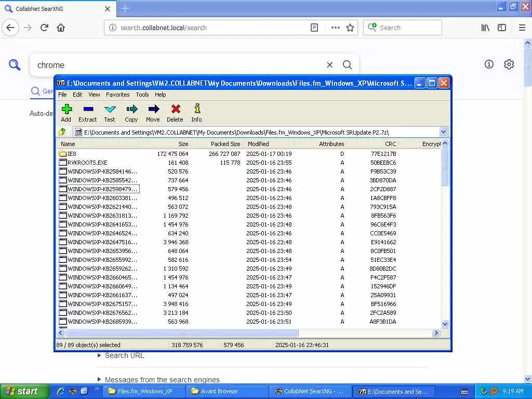Open Firefox hamburger menu
Image resolution: width=532 pixels, height=399 pixels.
[x=522, y=28]
